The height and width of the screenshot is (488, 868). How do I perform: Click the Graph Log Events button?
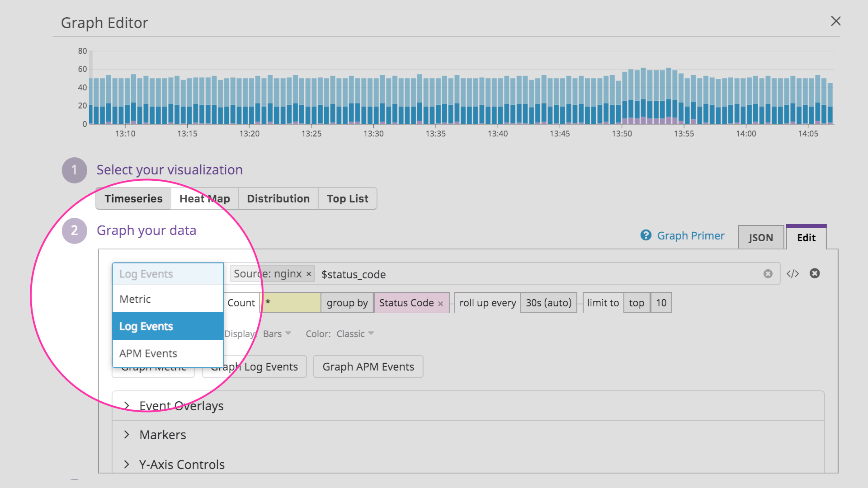(x=254, y=366)
